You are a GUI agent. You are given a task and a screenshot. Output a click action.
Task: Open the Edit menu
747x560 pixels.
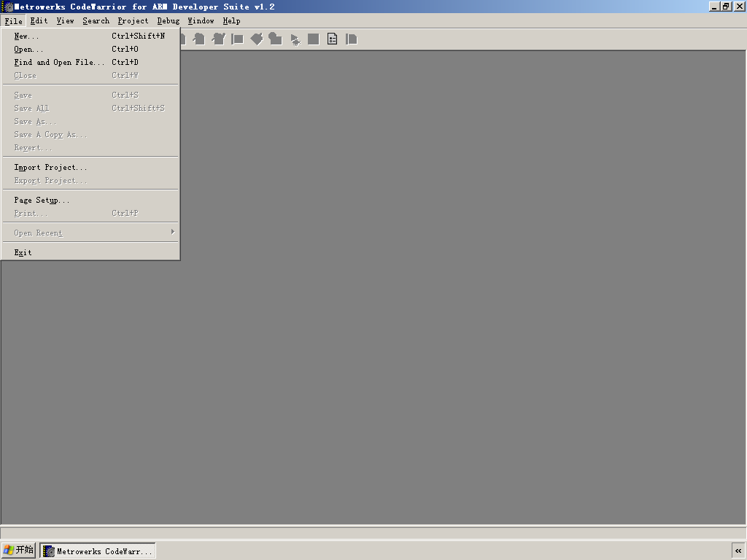(39, 21)
